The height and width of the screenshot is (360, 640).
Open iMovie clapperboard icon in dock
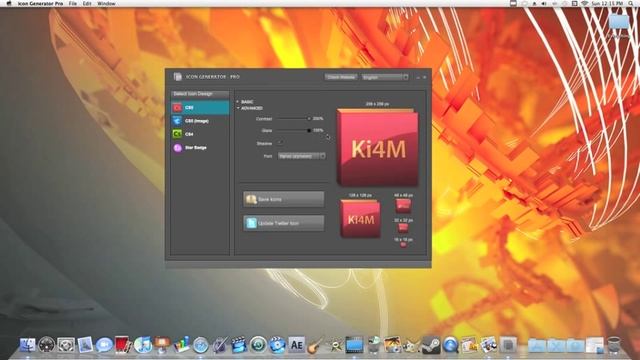[x=239, y=345]
